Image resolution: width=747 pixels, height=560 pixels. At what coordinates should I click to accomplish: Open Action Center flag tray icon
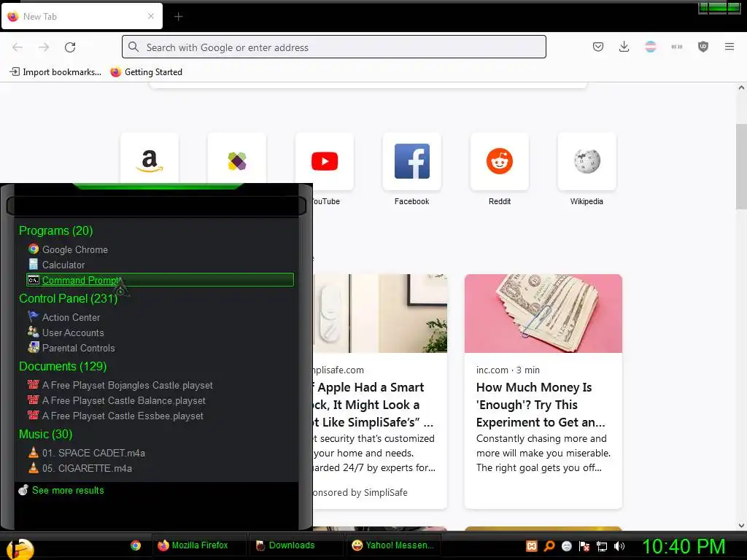coord(584,545)
